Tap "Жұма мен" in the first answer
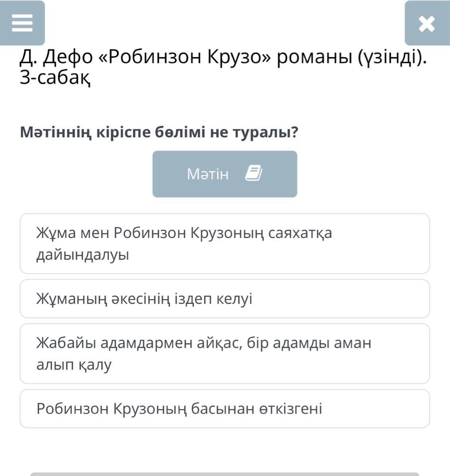Viewport: 450px width, 476px height. (x=73, y=233)
